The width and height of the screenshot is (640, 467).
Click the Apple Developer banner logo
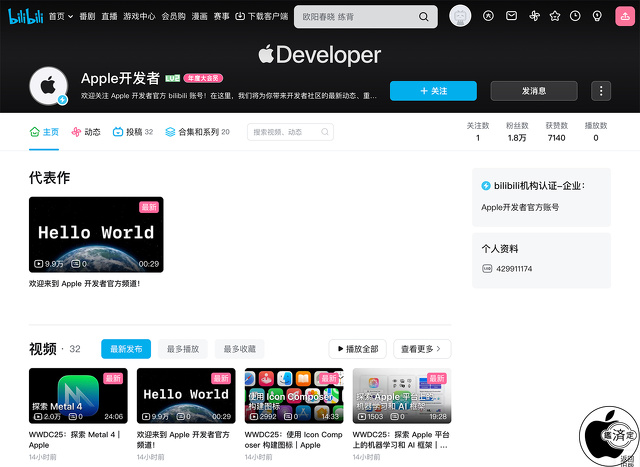(320, 55)
